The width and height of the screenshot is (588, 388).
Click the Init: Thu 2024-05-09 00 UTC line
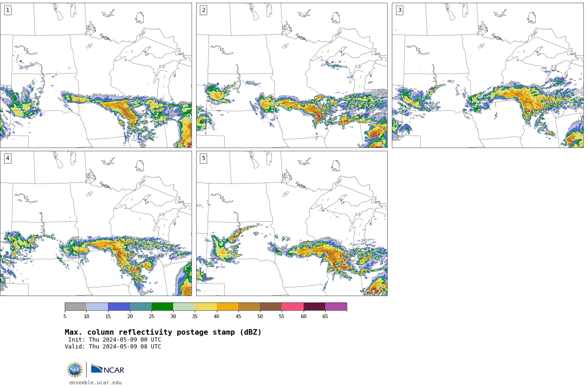(115, 340)
